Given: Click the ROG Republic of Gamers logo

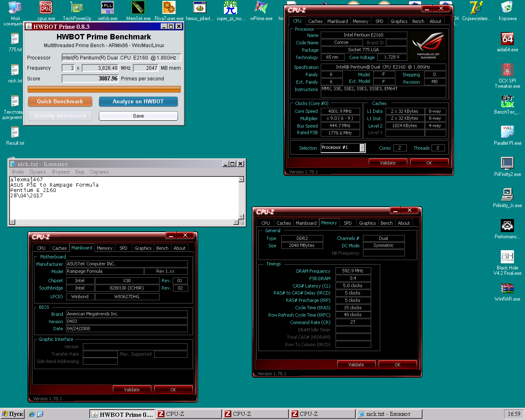Looking at the screenshot, I should (x=428, y=46).
